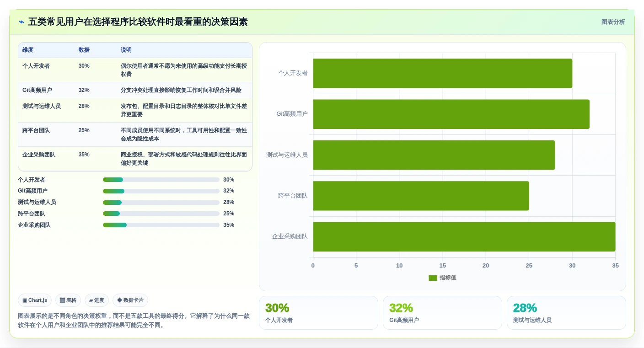
Task: Open the 28% 测试与运维人员 data card
Action: 566,313
